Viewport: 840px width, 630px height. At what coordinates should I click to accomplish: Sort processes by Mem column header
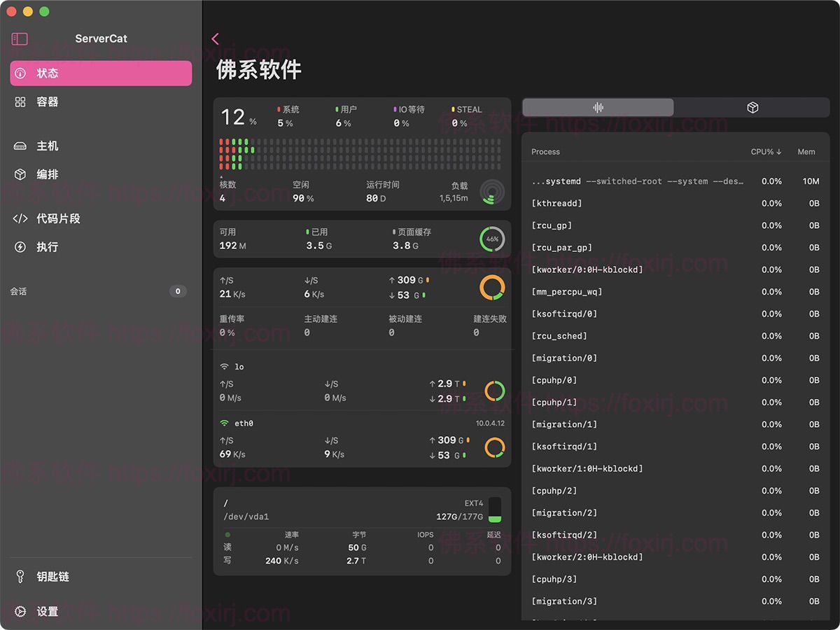806,152
